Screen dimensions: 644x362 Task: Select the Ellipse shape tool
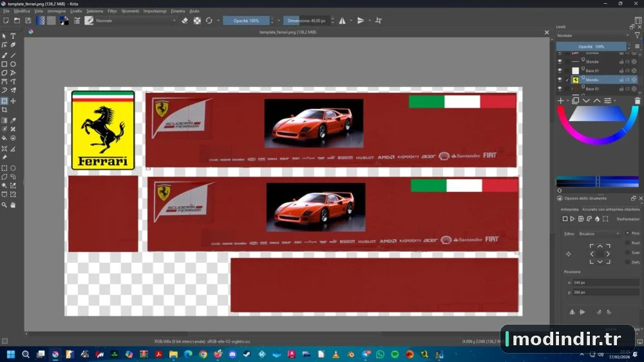tap(13, 64)
